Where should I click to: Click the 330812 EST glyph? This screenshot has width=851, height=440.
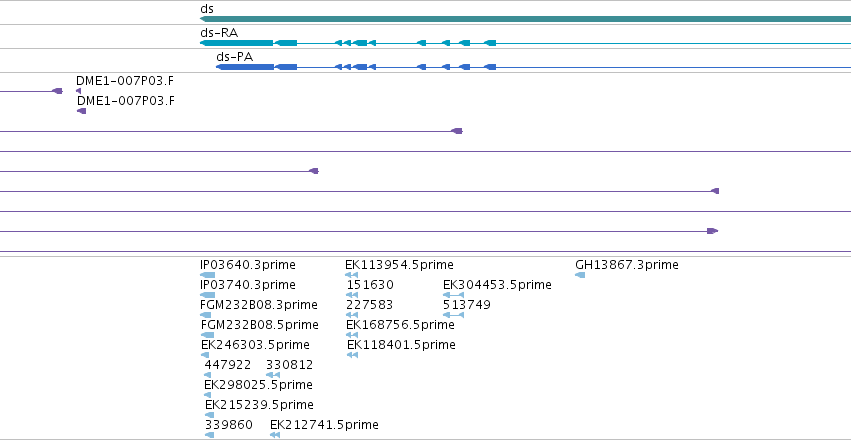[273, 375]
